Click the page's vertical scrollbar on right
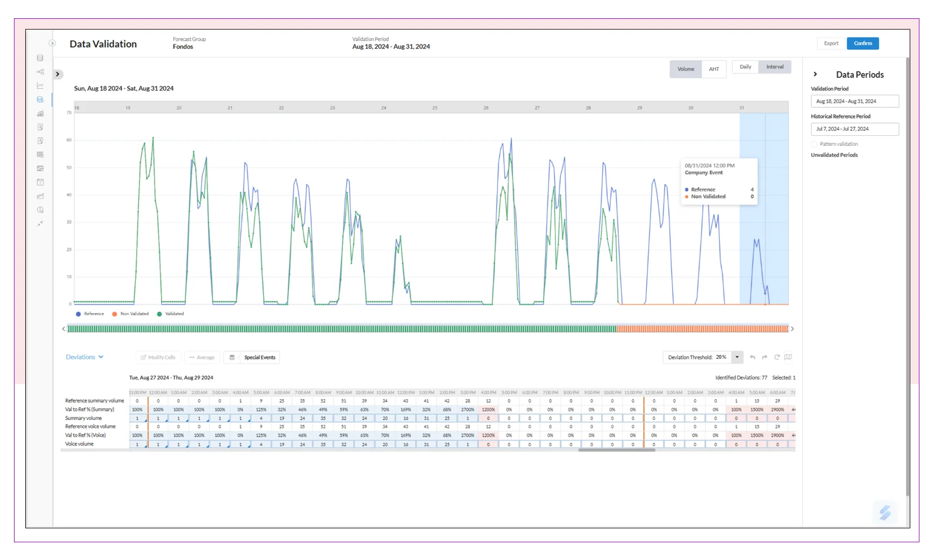935x560 pixels. pos(907,276)
